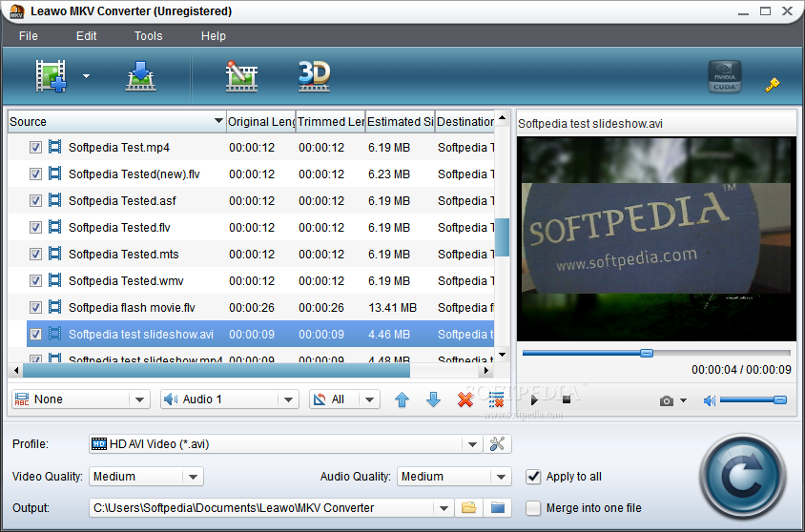The height and width of the screenshot is (532, 805).
Task: Toggle Apply to all checkbox
Action: click(x=533, y=477)
